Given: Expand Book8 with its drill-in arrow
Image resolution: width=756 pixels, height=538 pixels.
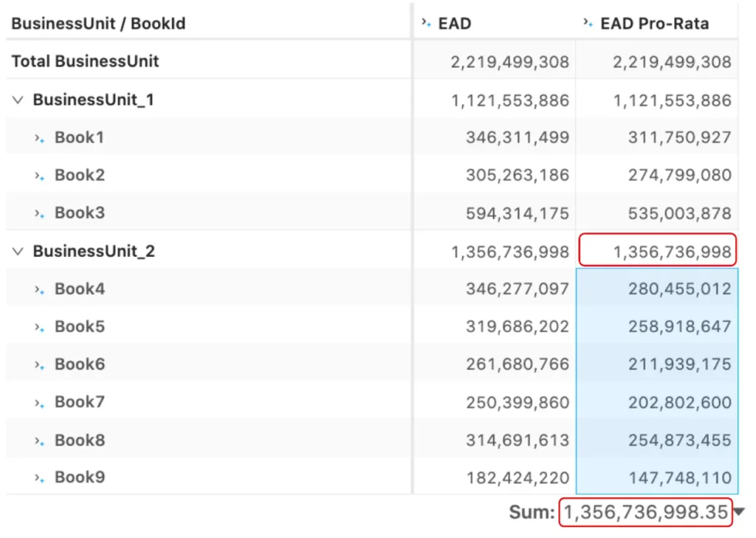Looking at the screenshot, I should [40, 441].
